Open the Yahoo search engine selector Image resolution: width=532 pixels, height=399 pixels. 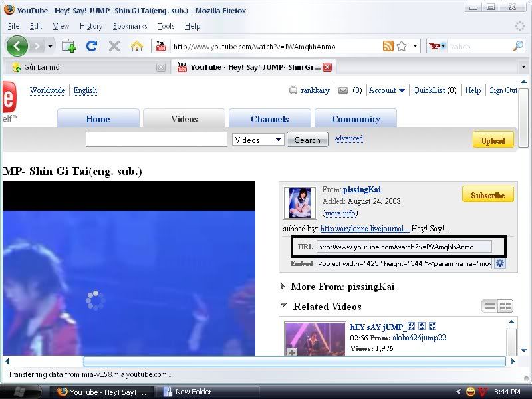click(x=437, y=46)
